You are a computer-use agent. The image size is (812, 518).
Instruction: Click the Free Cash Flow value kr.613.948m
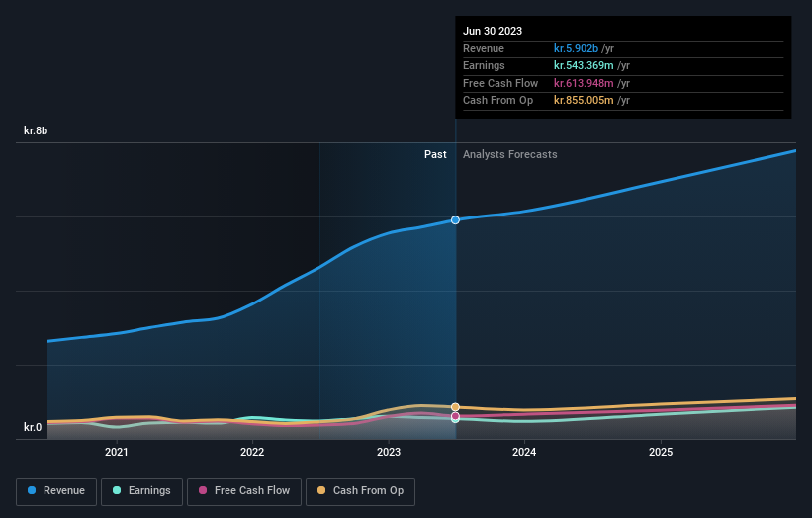tap(584, 83)
